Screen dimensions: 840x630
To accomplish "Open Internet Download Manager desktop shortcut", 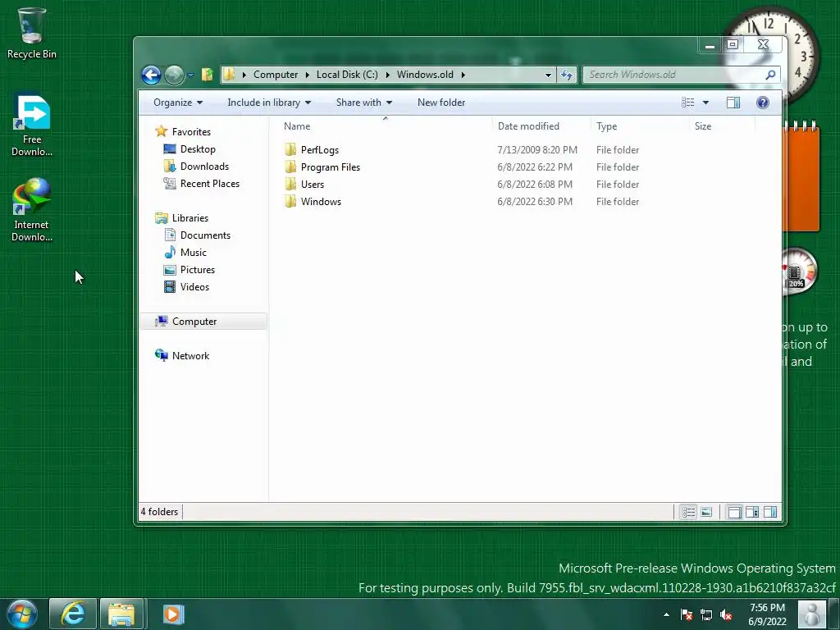I will (x=32, y=210).
